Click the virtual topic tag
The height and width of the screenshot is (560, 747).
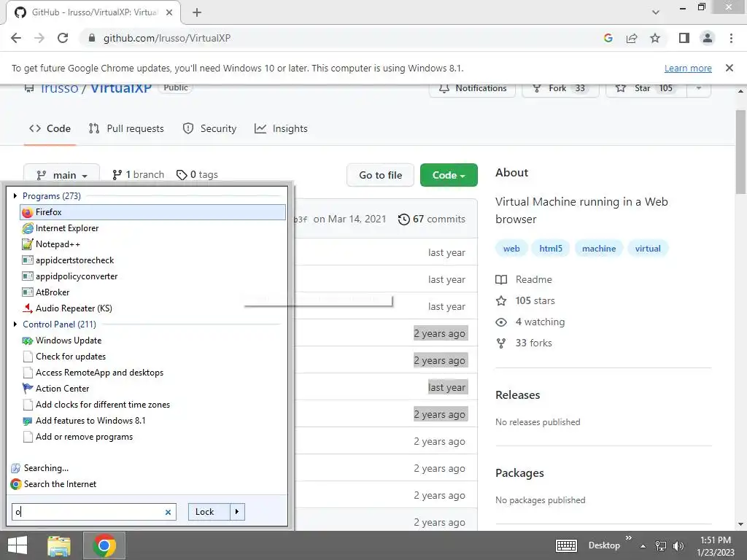(x=648, y=249)
